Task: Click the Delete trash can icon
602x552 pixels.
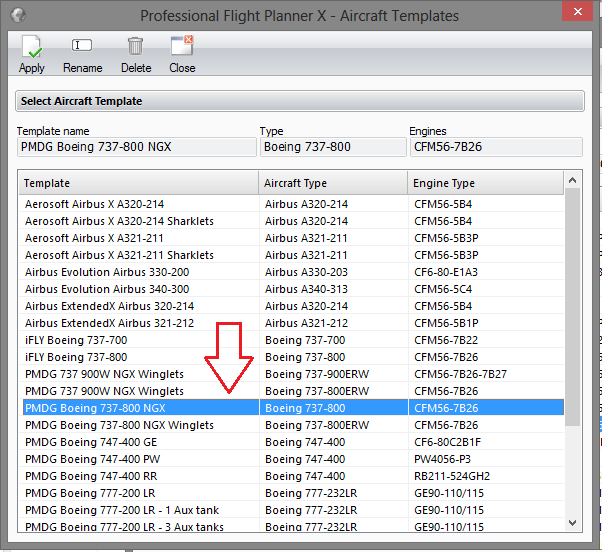Action: click(136, 46)
